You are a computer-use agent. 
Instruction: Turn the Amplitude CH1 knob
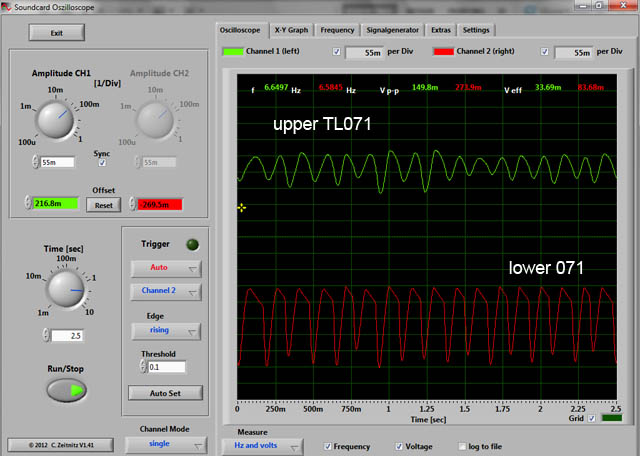pos(55,121)
